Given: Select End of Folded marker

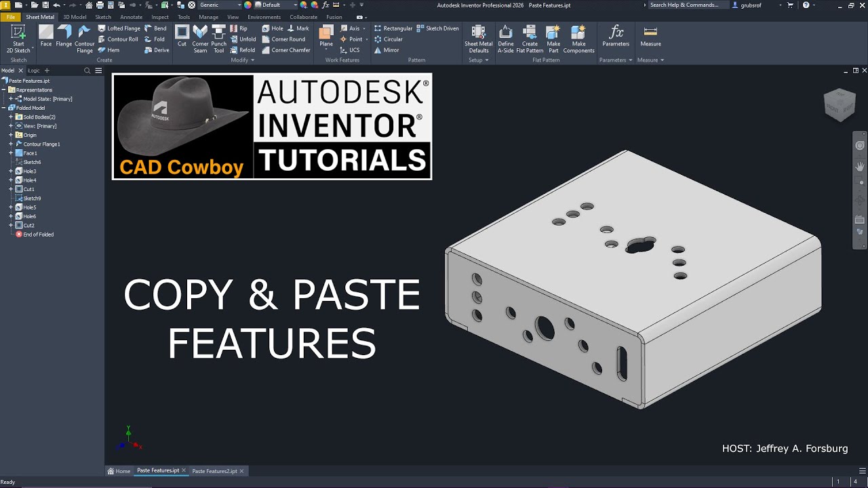Looking at the screenshot, I should pos(35,235).
